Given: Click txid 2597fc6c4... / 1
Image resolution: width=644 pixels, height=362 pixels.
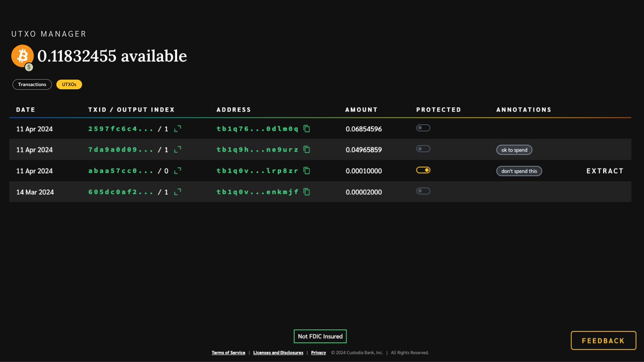Looking at the screenshot, I should [128, 129].
